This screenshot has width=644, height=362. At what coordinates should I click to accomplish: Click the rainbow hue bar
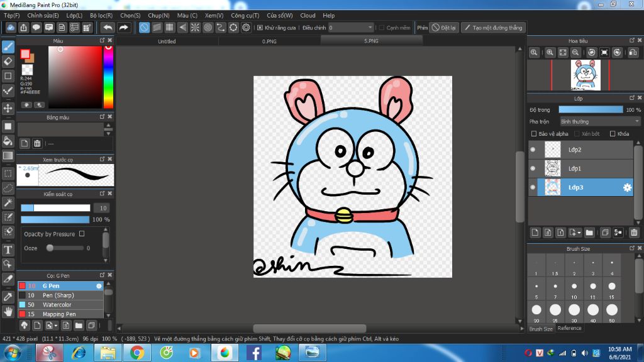pyautogui.click(x=108, y=77)
